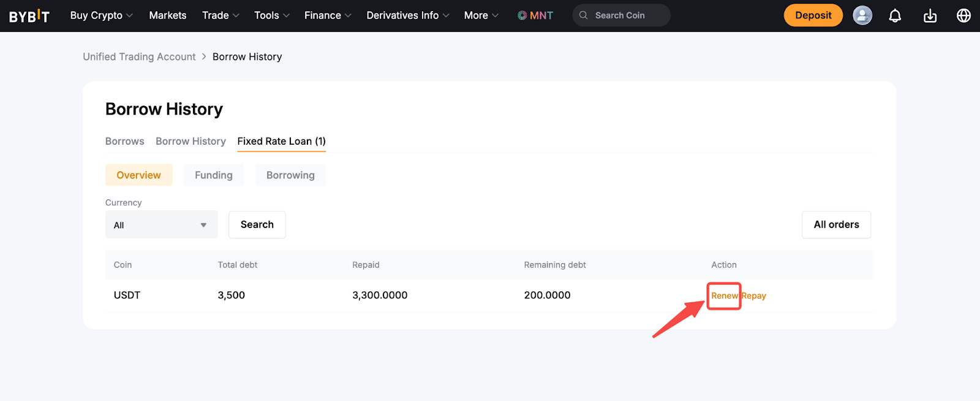The width and height of the screenshot is (980, 401).
Task: Open the Currency All dropdown
Action: pyautogui.click(x=161, y=225)
